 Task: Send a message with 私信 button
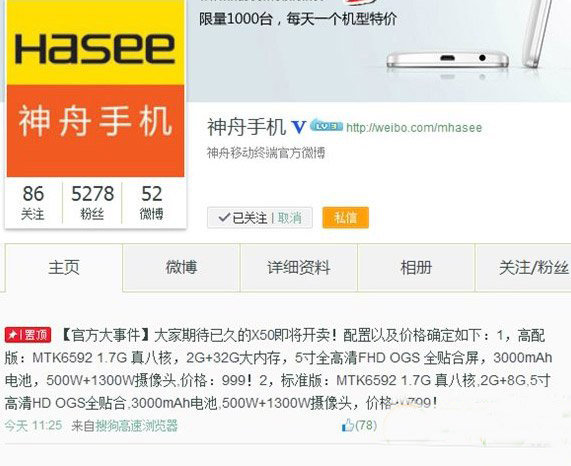click(x=346, y=218)
